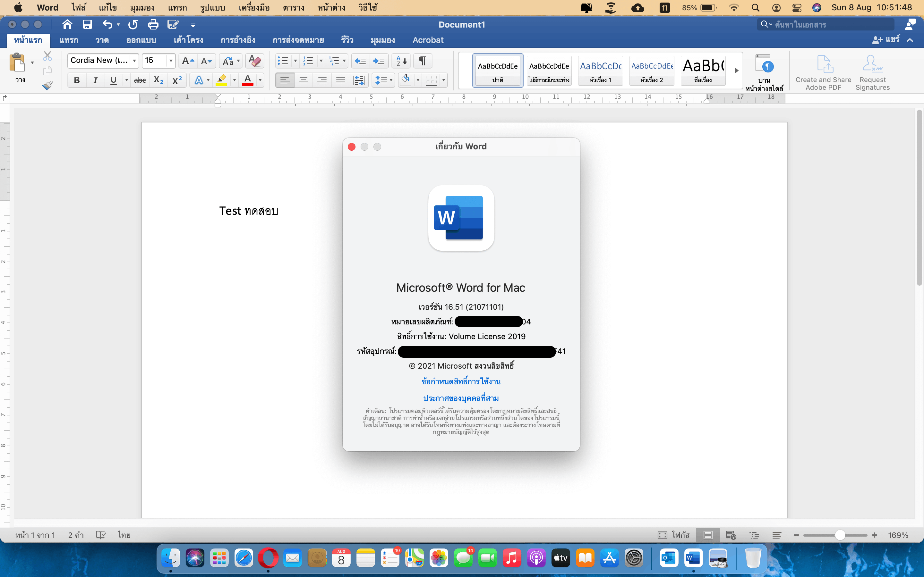Image resolution: width=924 pixels, height=577 pixels.
Task: Click the Clear Formatting eraser icon
Action: (x=254, y=61)
